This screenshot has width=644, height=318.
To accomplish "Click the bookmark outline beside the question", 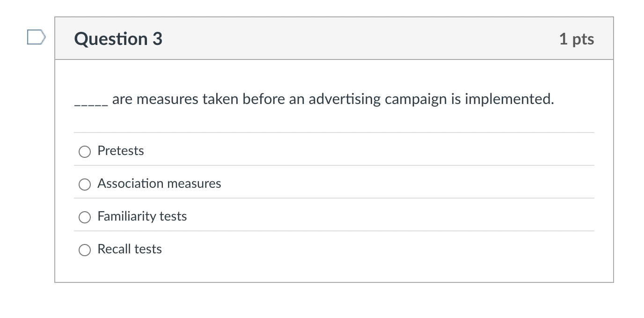I will coord(36,37).
